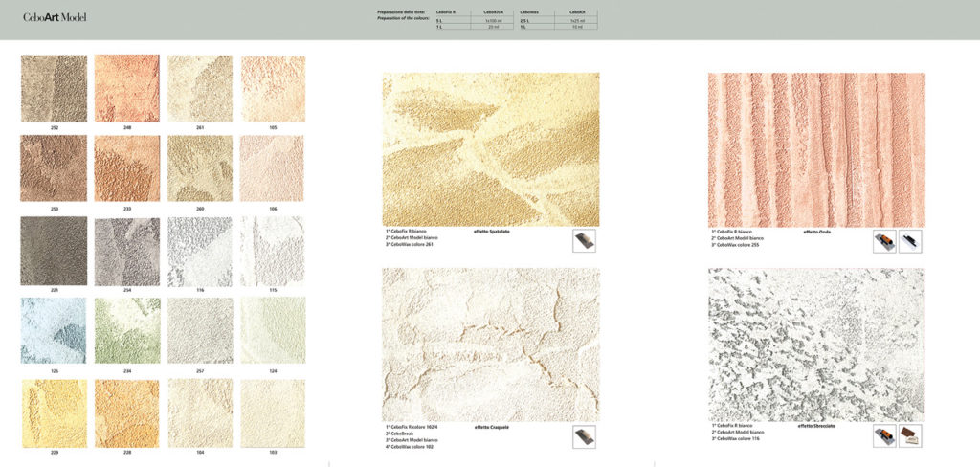The height and width of the screenshot is (467, 980).
Task: Select color swatch 252
Action: (x=54, y=88)
